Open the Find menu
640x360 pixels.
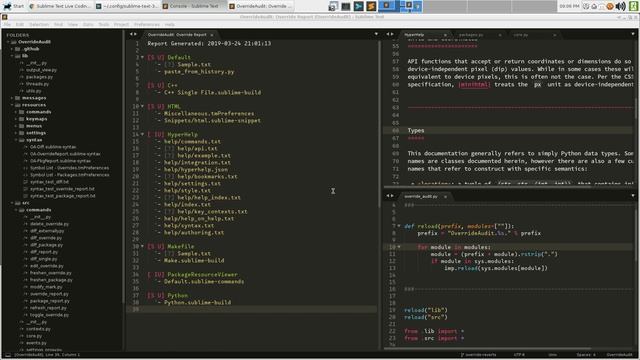coord(58,24)
